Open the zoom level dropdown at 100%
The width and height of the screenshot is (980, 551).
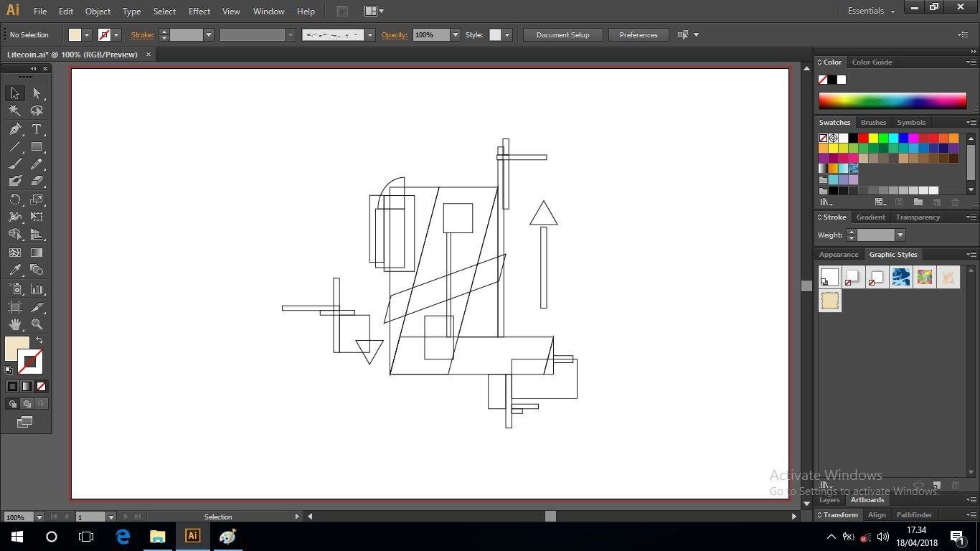click(39, 517)
